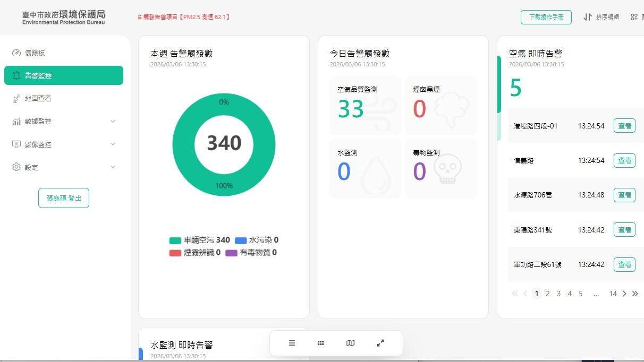Image resolution: width=644 pixels, height=362 pixels.
Task: Select 告警監控 in the sidebar
Action: (x=64, y=75)
